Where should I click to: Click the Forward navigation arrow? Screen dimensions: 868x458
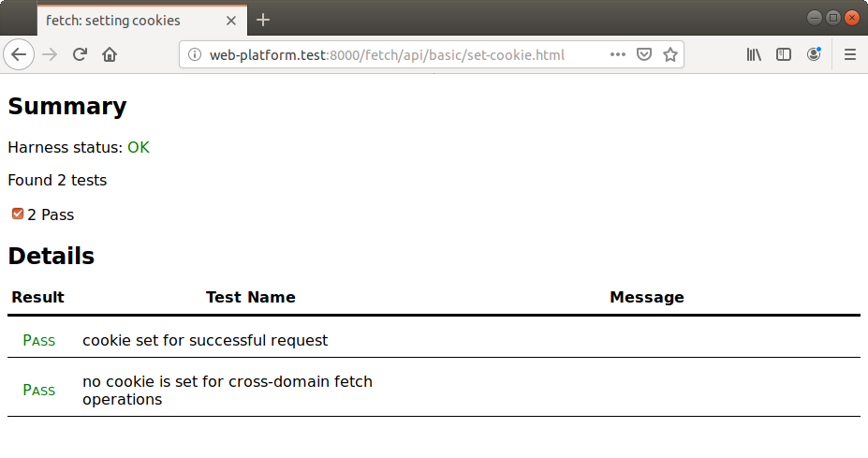coord(51,54)
